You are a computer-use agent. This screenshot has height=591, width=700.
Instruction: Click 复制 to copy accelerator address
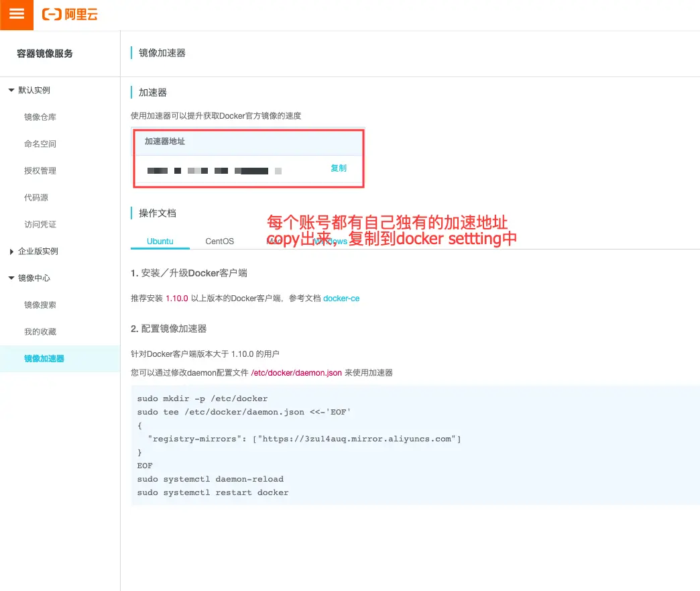[339, 168]
